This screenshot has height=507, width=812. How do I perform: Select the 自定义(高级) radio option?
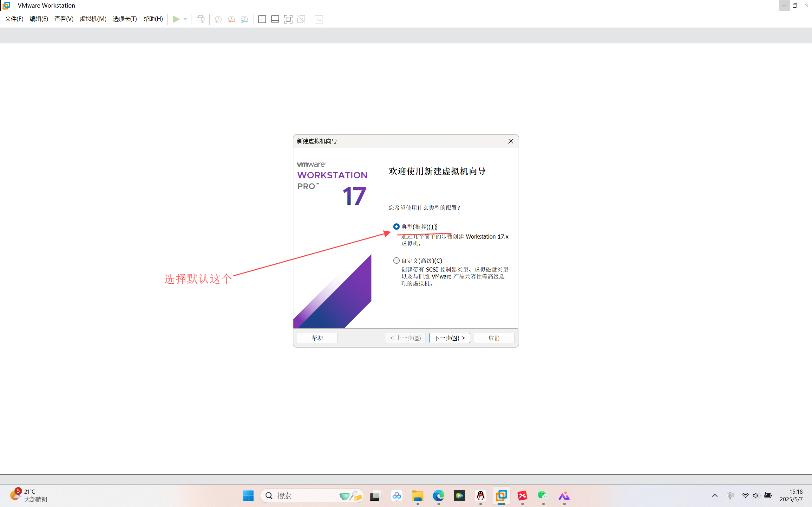point(396,260)
